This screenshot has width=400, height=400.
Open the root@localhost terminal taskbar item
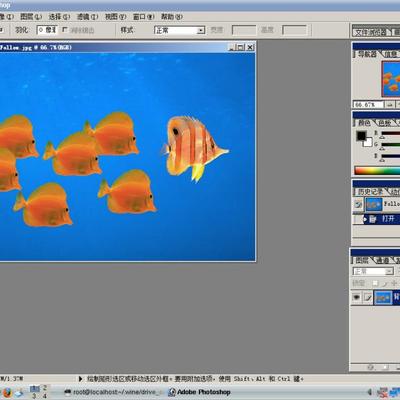(114, 392)
